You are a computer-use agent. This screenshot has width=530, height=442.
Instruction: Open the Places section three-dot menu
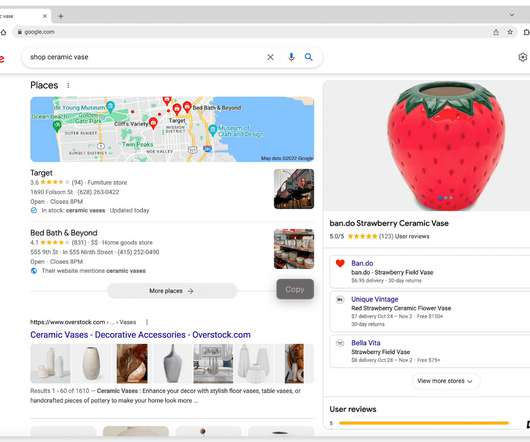[x=68, y=85]
